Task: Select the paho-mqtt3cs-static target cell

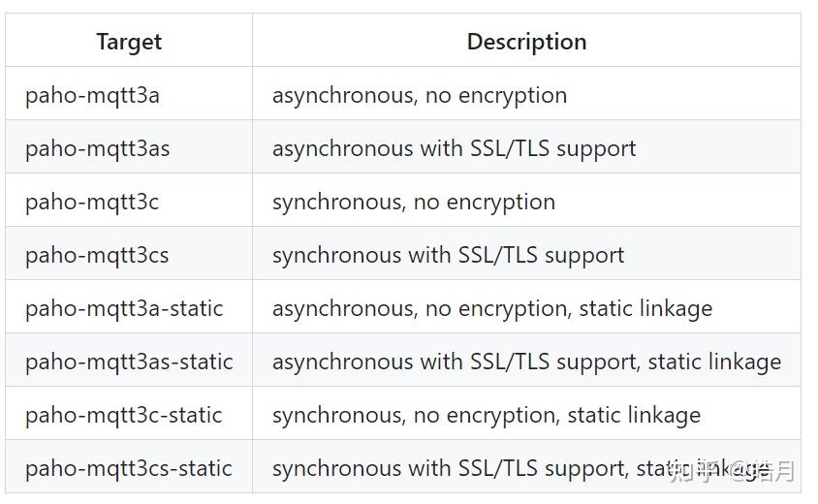Action: pos(129,468)
